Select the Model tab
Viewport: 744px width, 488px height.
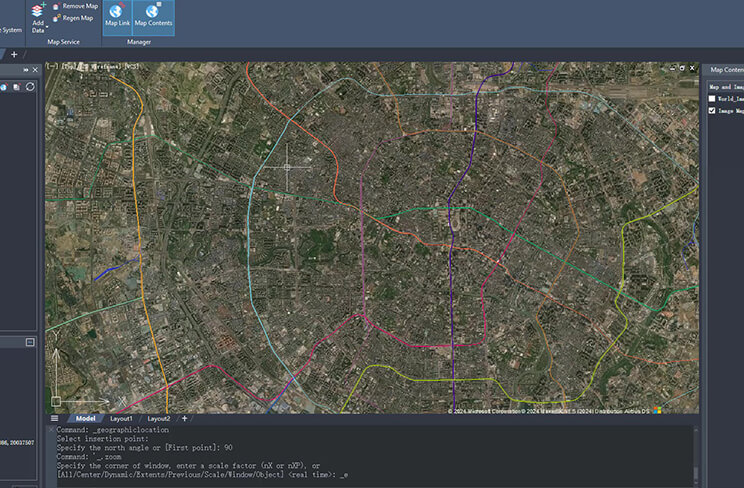(86, 418)
